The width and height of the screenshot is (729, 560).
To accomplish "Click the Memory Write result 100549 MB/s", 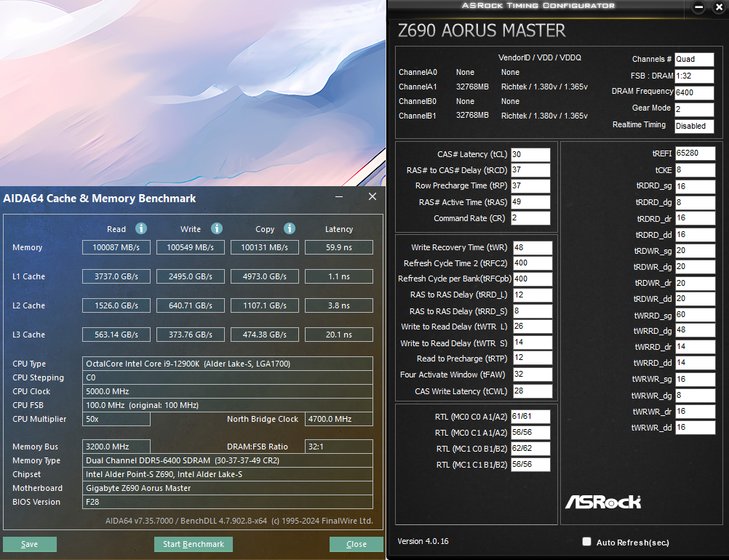I will click(191, 247).
